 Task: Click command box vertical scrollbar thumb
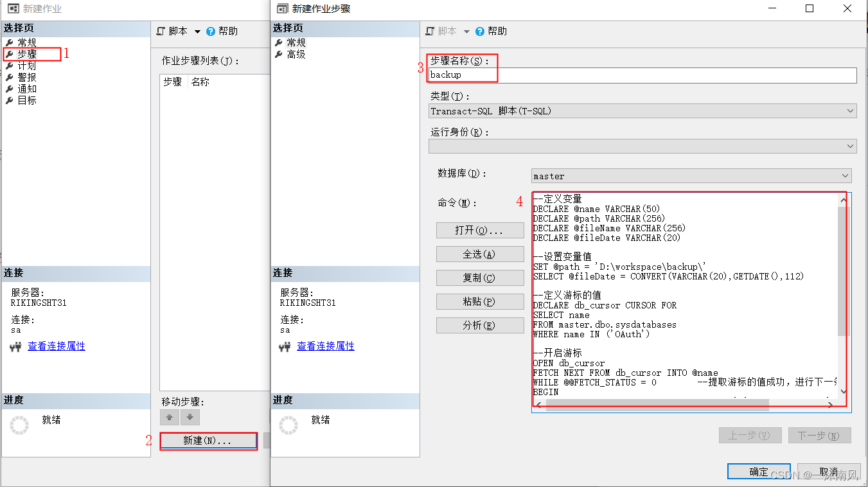[844, 270]
